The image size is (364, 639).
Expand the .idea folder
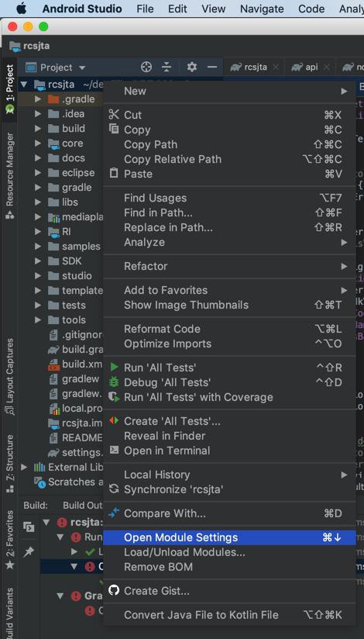coord(38,114)
